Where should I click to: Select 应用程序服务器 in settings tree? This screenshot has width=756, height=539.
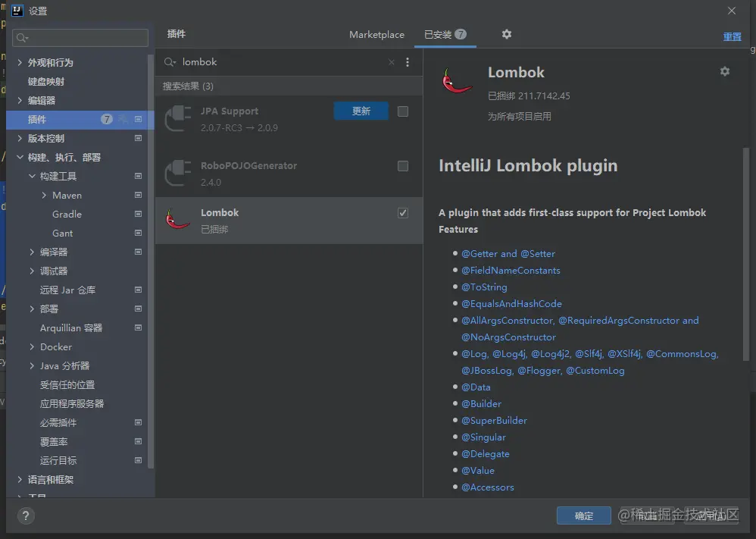(72, 403)
